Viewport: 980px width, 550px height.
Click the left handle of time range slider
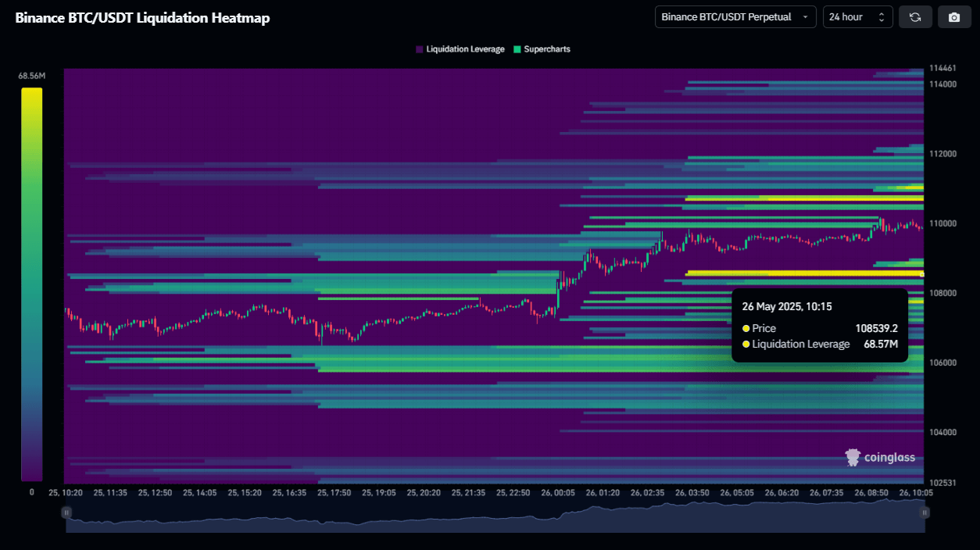66,512
